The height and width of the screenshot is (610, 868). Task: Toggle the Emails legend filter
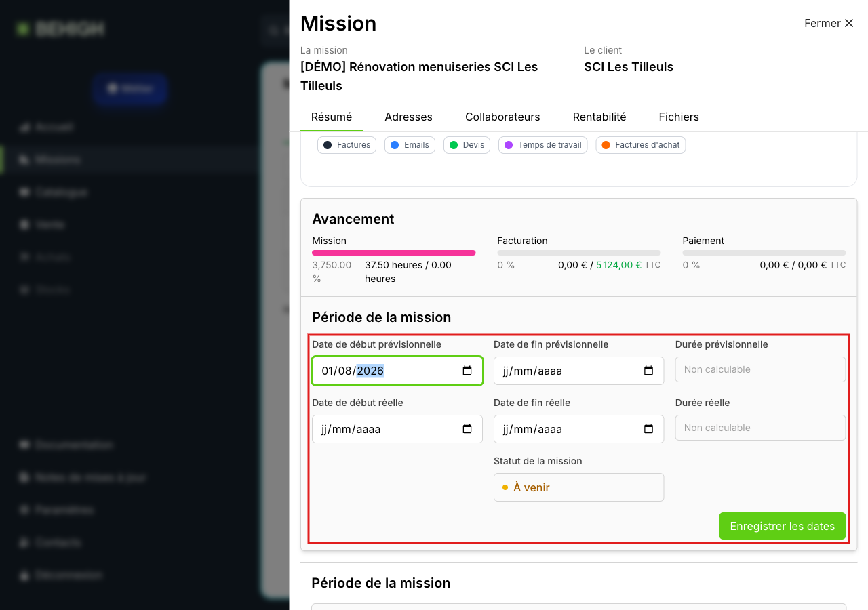(410, 145)
